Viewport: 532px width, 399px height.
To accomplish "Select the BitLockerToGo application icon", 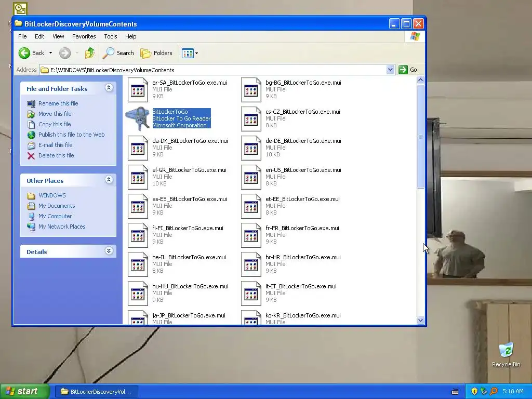I will pos(138,119).
